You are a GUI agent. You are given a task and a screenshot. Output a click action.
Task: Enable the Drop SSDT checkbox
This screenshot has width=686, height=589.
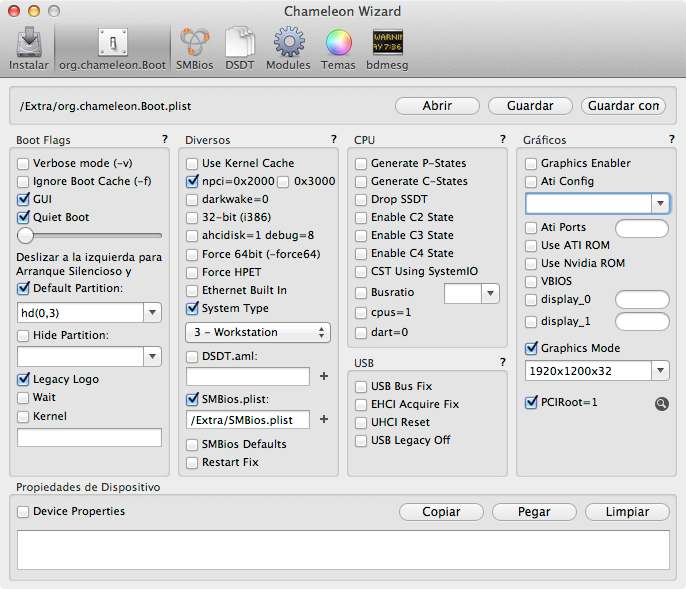point(361,200)
